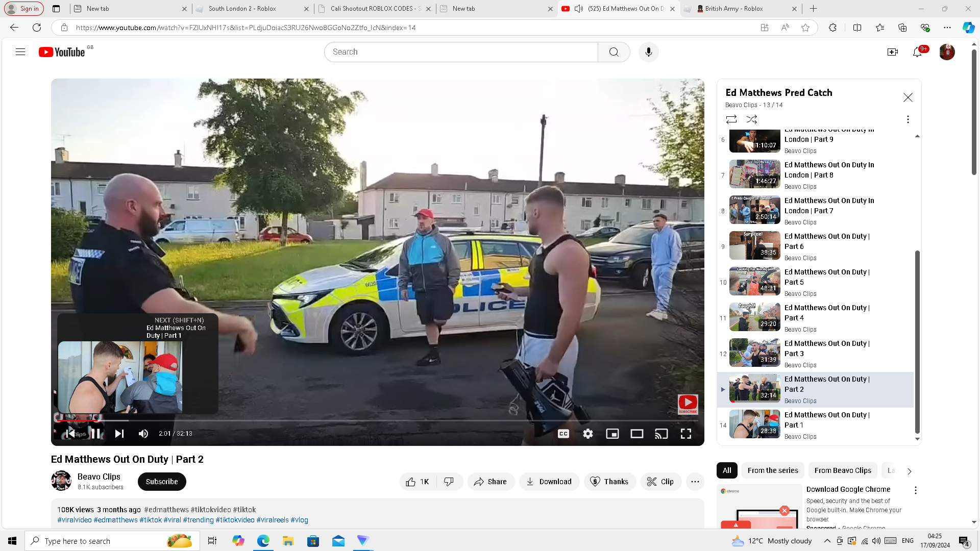Send a Thanks to the creator

(x=609, y=482)
